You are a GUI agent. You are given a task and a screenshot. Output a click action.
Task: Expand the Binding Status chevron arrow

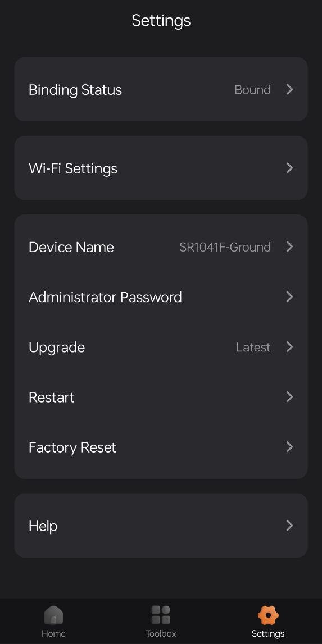tap(289, 89)
